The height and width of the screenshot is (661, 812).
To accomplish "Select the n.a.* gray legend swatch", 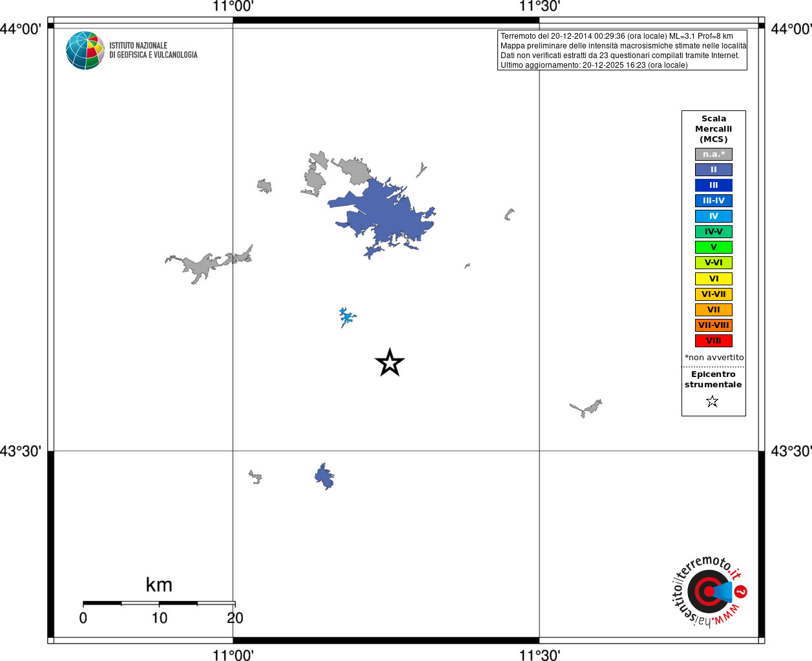I will point(714,154).
